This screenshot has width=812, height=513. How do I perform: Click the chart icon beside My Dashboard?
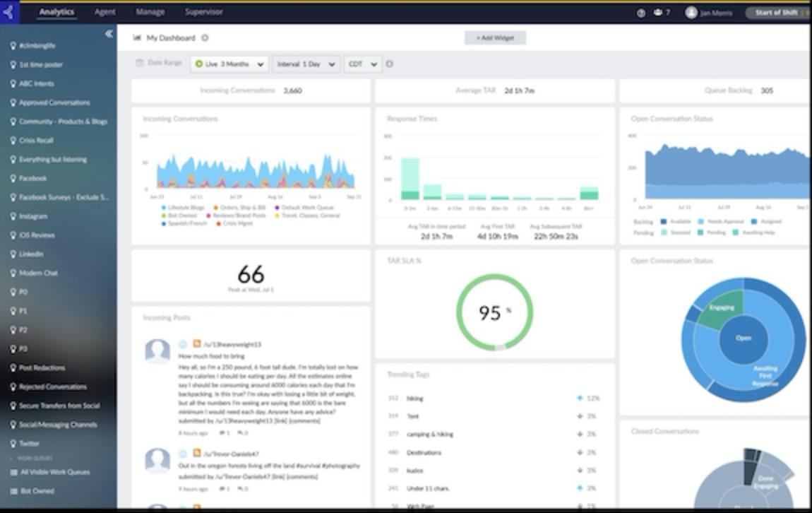pyautogui.click(x=137, y=38)
